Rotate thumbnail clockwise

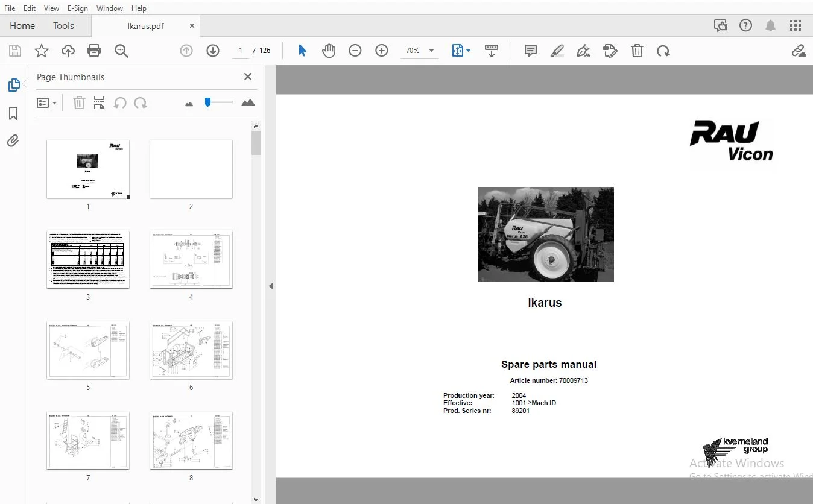(x=141, y=103)
